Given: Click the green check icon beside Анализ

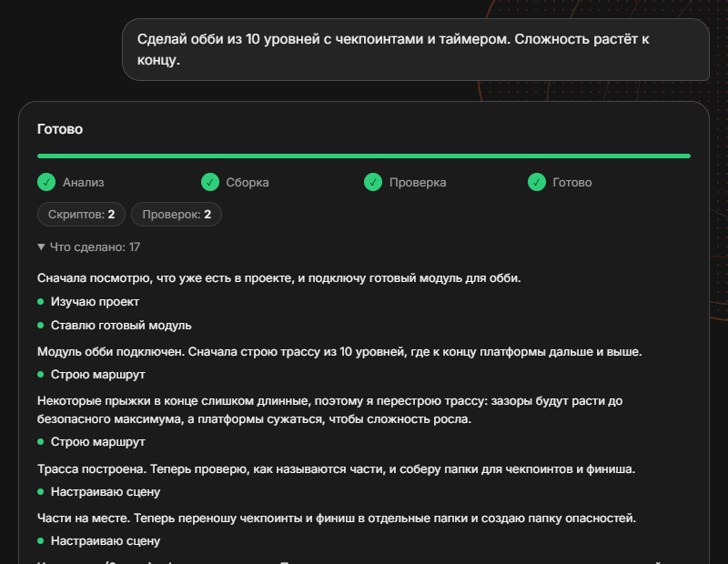Looking at the screenshot, I should tap(46, 182).
